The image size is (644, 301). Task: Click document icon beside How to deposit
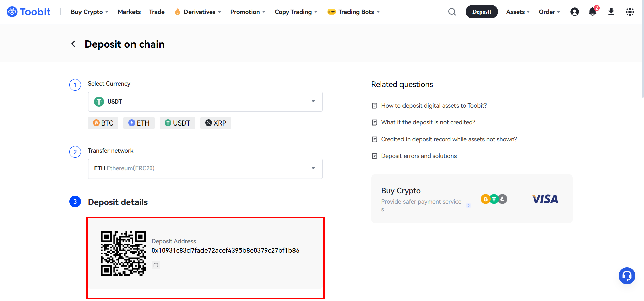[x=375, y=106]
